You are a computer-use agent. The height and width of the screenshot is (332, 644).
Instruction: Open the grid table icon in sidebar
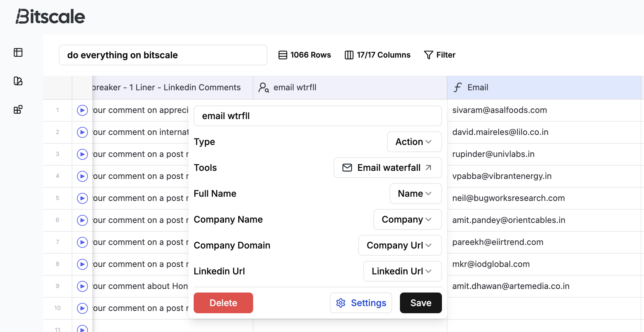tap(18, 52)
